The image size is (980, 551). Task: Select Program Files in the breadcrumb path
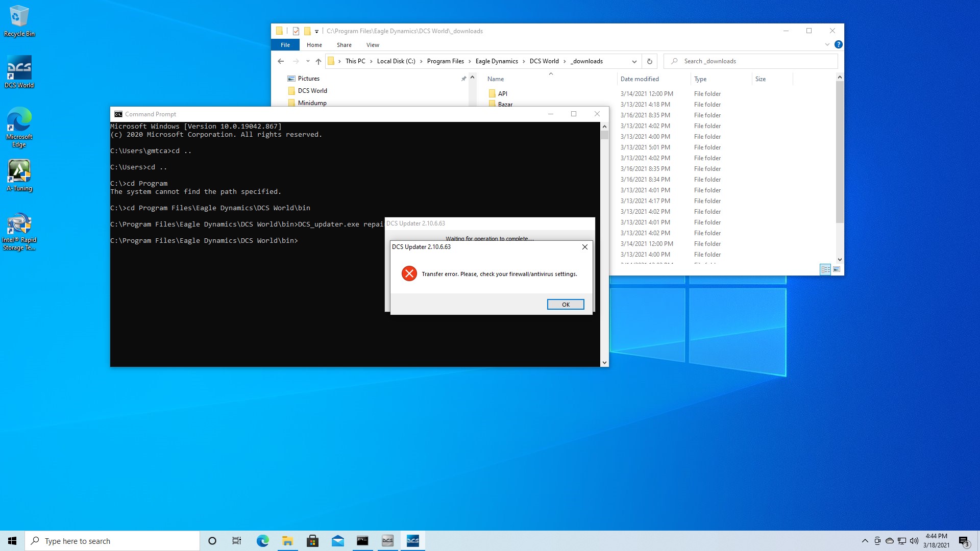445,61
